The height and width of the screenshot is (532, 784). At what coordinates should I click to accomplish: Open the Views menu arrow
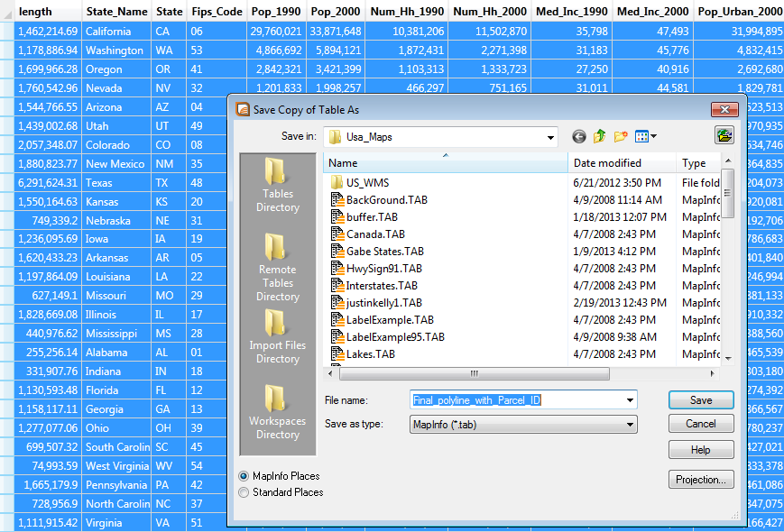click(x=652, y=136)
